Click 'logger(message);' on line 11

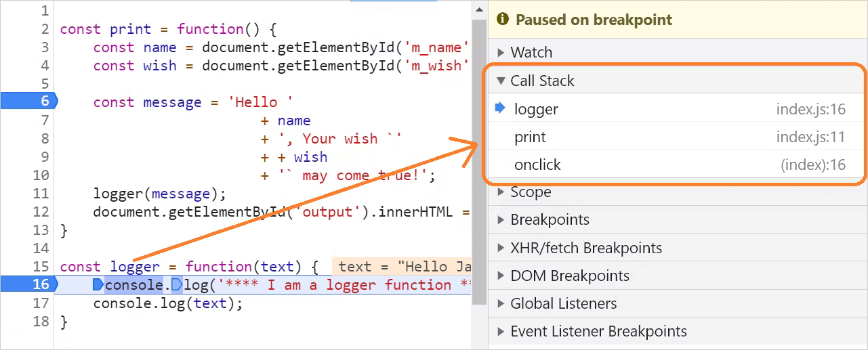(x=159, y=194)
